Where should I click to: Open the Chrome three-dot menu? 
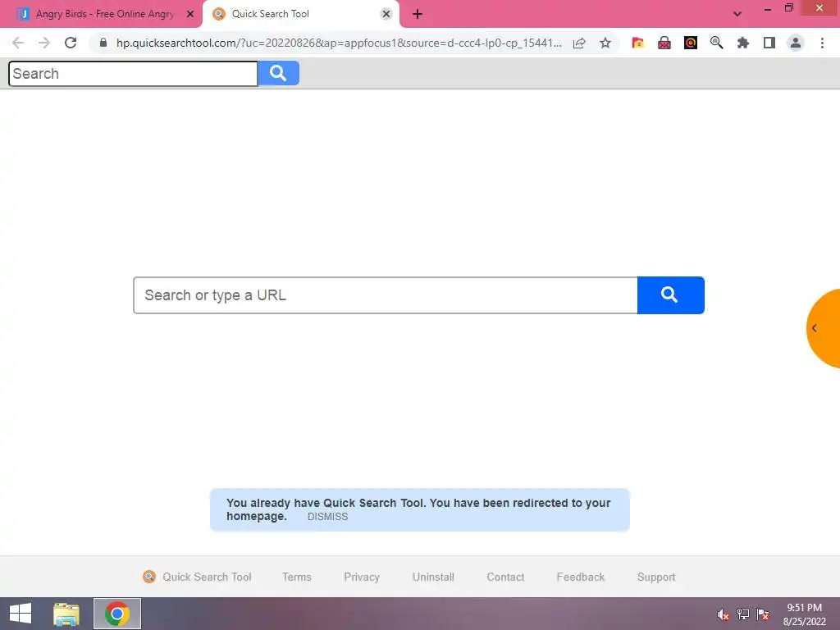(822, 43)
